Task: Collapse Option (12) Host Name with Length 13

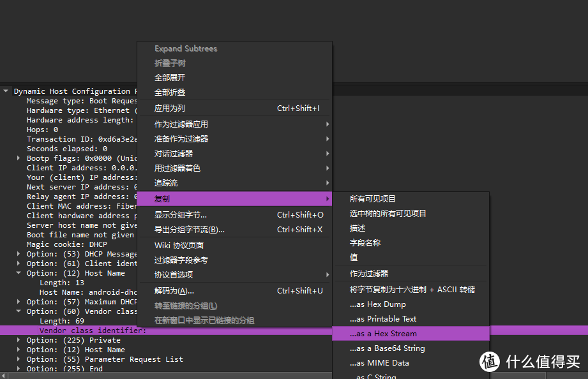Action: pos(19,273)
